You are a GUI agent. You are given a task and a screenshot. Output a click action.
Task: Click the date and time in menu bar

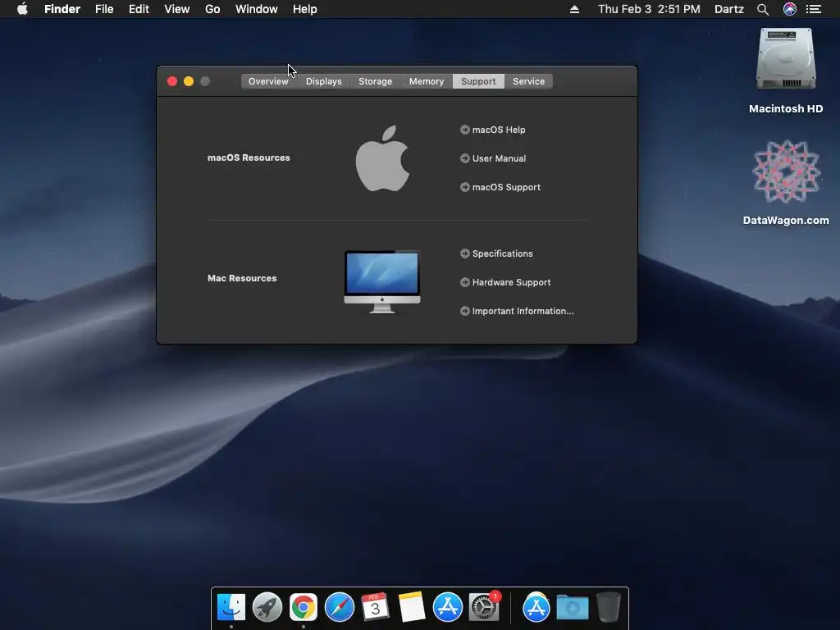(649, 9)
